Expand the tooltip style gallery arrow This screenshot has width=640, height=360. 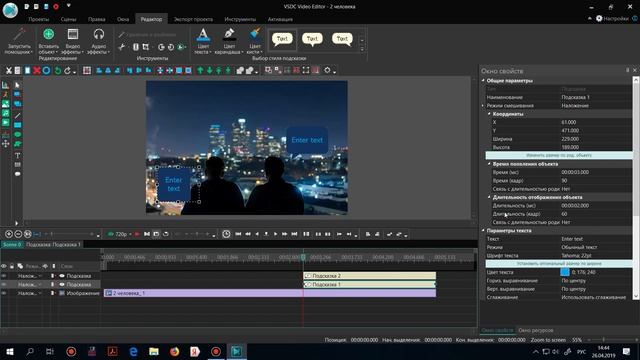362,49
